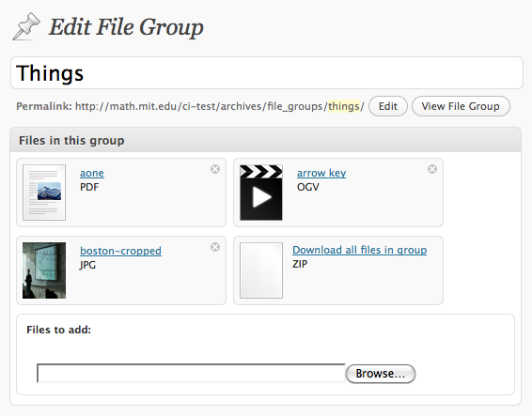
Task: Click the boston-cropped photo thumbnail
Action: pyautogui.click(x=44, y=270)
